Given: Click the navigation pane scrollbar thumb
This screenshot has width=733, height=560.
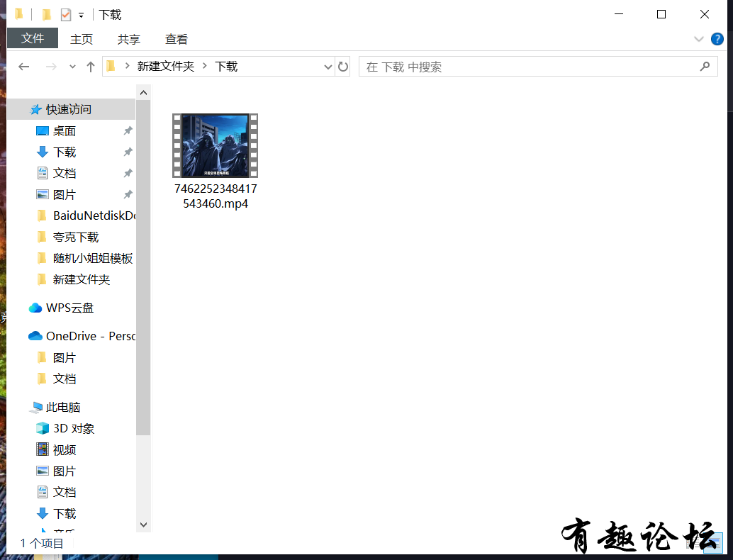Looking at the screenshot, I should point(143,267).
